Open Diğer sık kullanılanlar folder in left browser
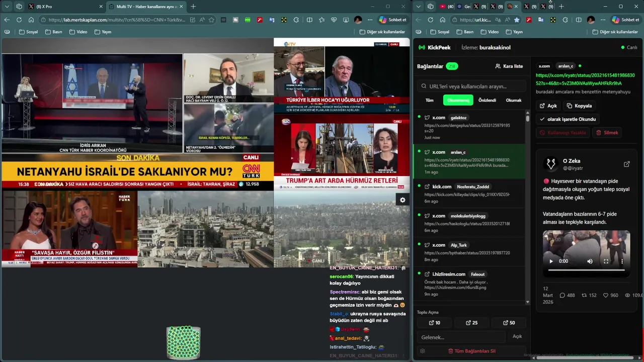 click(x=382, y=32)
